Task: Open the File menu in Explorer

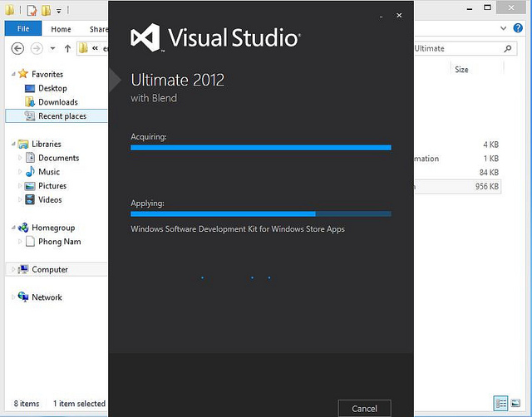Action: [23, 28]
